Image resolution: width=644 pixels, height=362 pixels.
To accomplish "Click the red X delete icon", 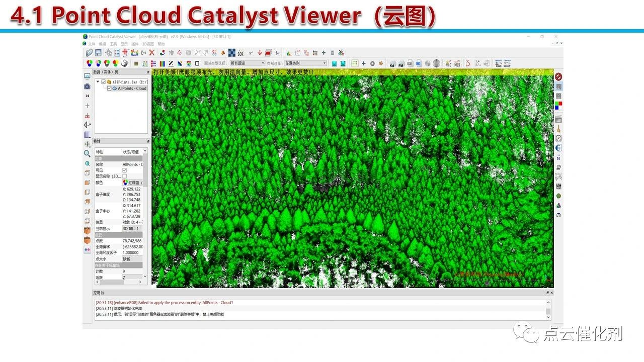I will pos(151,52).
